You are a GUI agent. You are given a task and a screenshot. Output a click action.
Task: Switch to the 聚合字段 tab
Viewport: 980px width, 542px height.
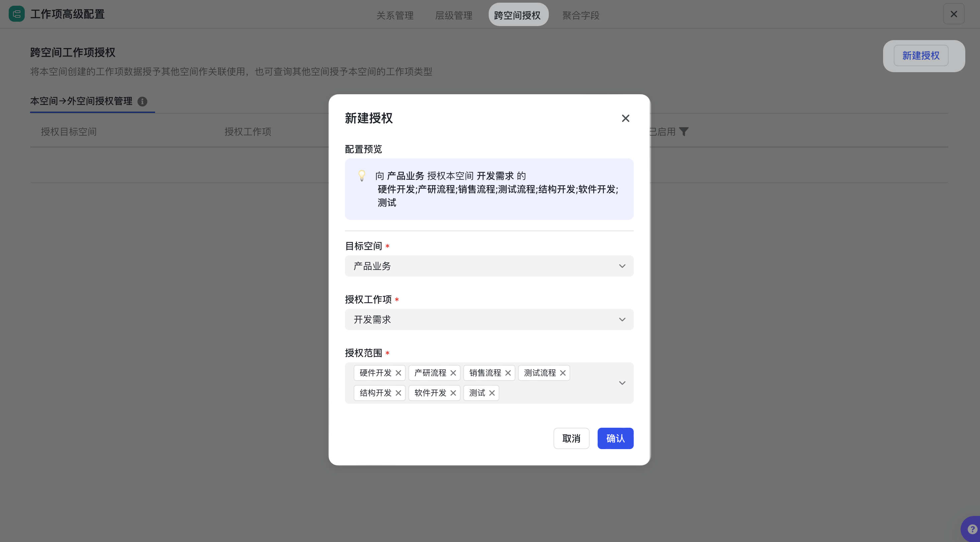(x=581, y=15)
